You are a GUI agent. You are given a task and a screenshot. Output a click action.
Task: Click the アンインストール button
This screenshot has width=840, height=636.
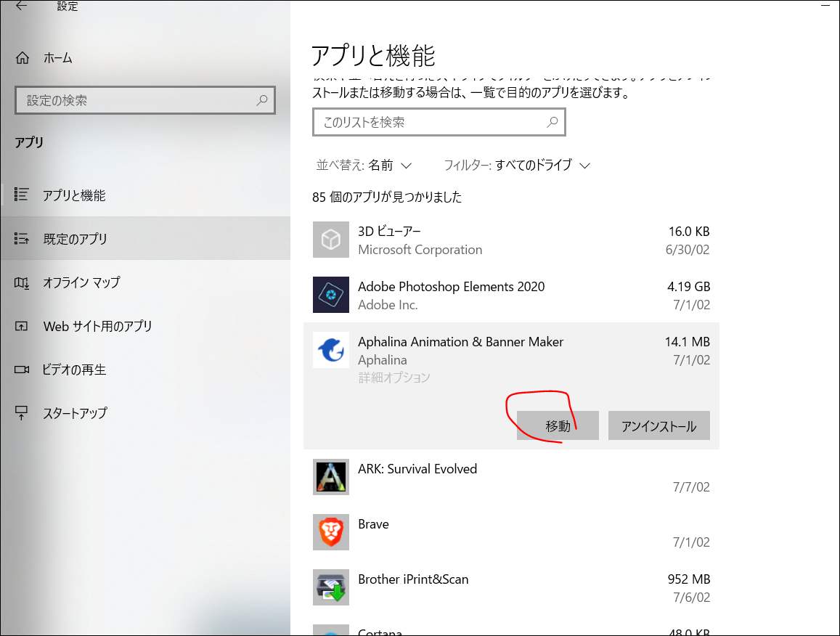659,426
